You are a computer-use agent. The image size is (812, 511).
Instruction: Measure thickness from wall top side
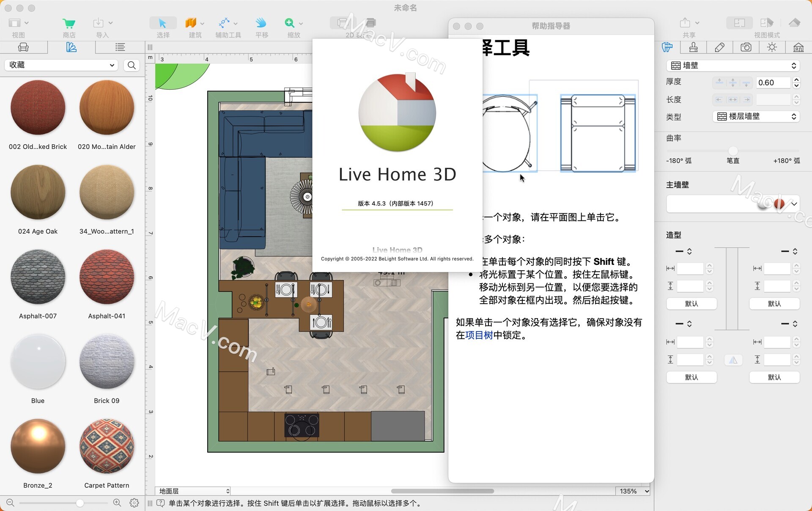coord(719,82)
